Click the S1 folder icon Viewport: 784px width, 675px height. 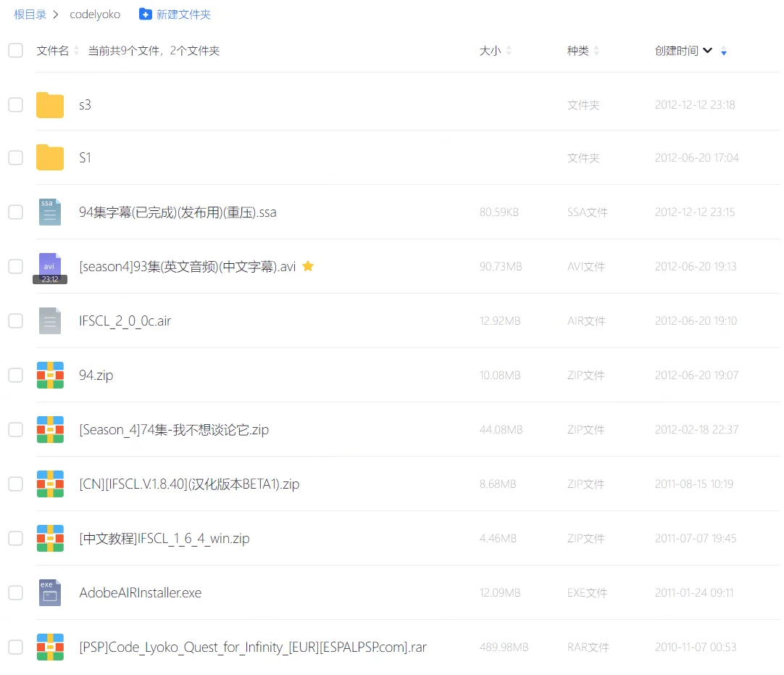pyautogui.click(x=50, y=157)
